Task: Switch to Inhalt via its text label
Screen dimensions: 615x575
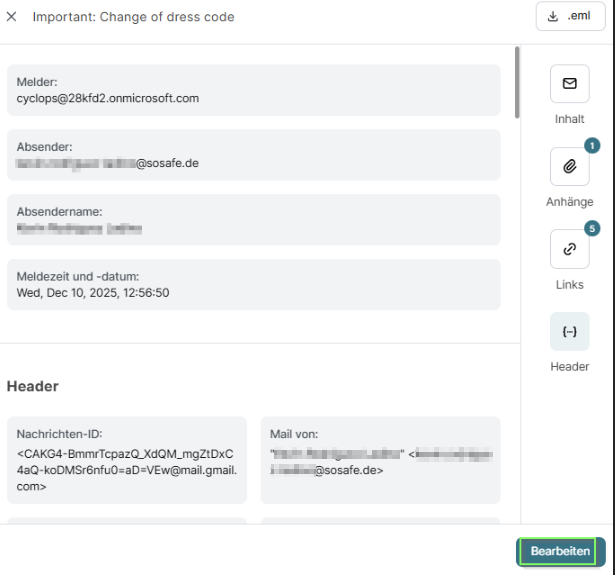Action: pos(569,119)
